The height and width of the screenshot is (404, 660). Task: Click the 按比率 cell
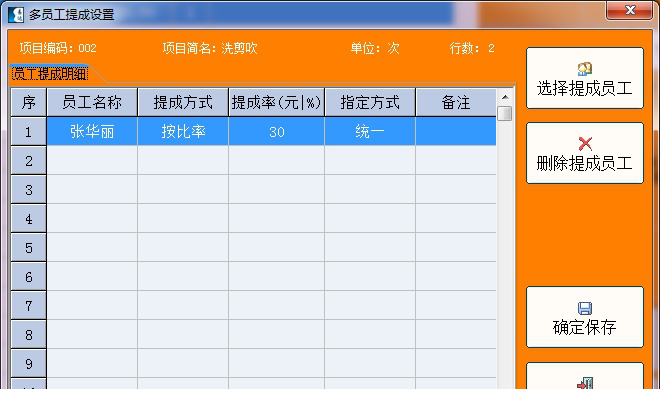183,132
